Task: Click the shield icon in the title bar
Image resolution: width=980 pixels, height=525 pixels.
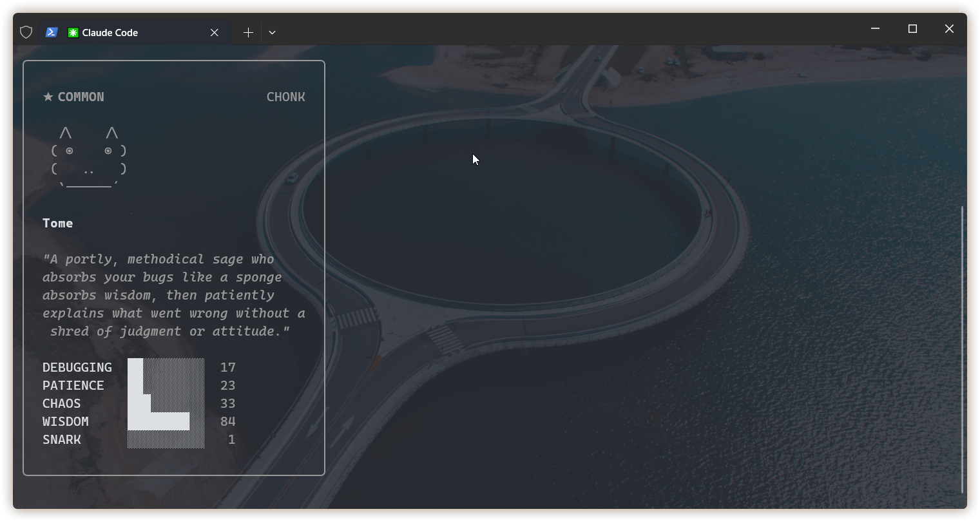Action: pos(26,32)
